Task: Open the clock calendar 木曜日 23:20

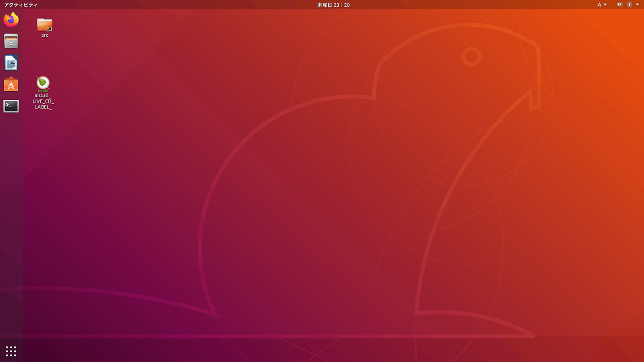Action: pos(333,5)
